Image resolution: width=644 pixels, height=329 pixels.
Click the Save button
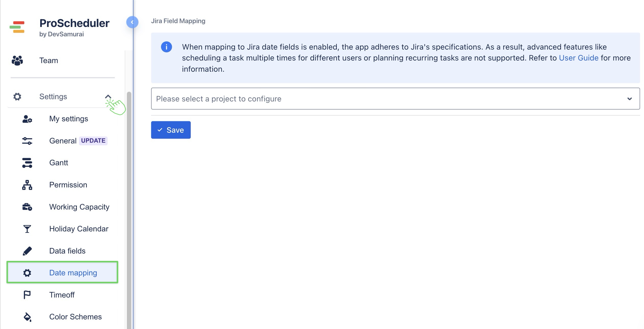[171, 130]
